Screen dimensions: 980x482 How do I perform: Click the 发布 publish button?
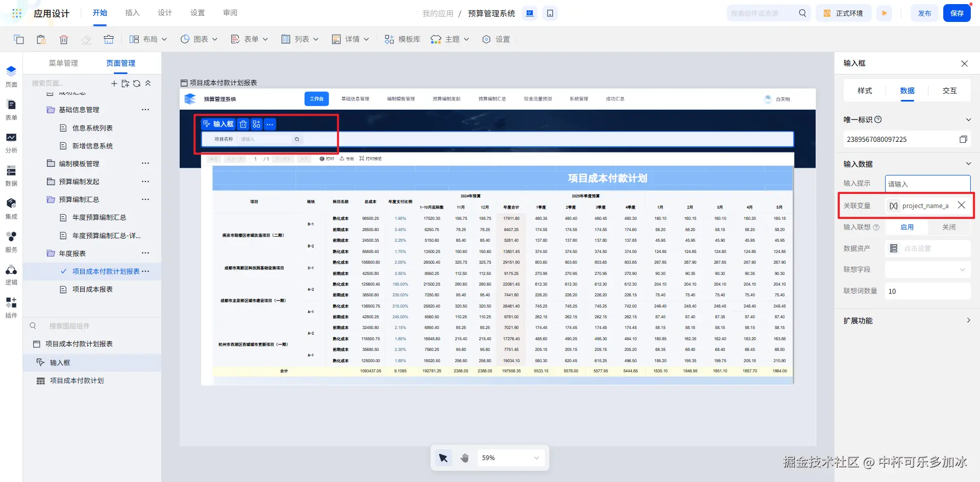[924, 13]
